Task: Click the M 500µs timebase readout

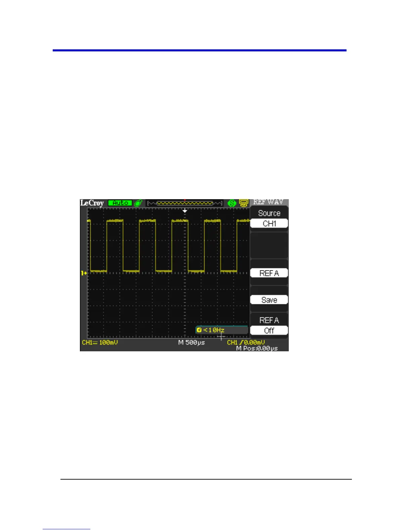Action: tap(191, 342)
